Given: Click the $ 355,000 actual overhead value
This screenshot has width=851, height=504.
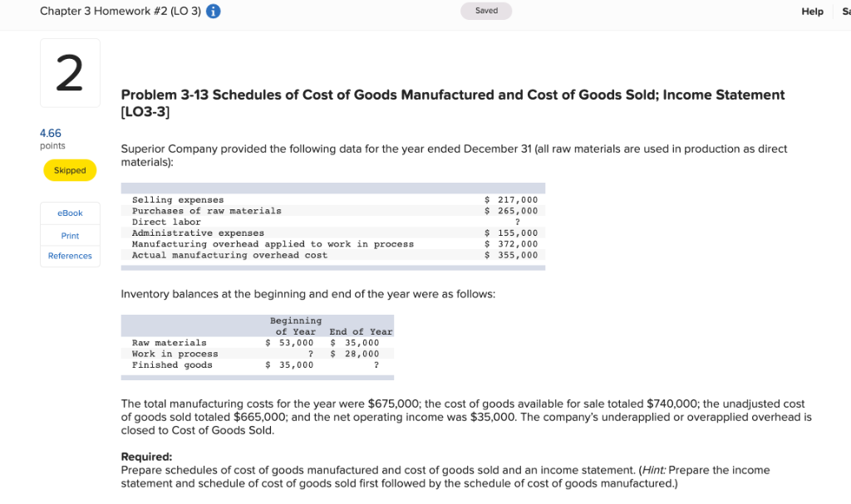Looking at the screenshot, I should point(511,255).
